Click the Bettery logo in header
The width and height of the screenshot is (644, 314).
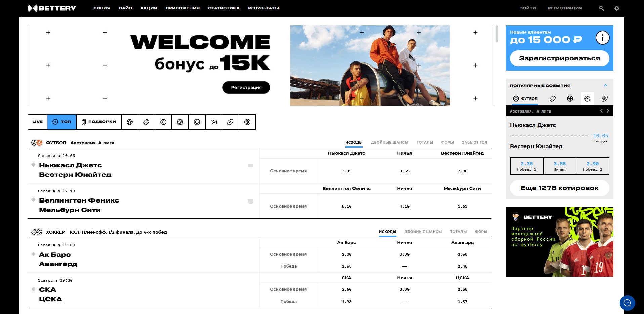point(52,8)
